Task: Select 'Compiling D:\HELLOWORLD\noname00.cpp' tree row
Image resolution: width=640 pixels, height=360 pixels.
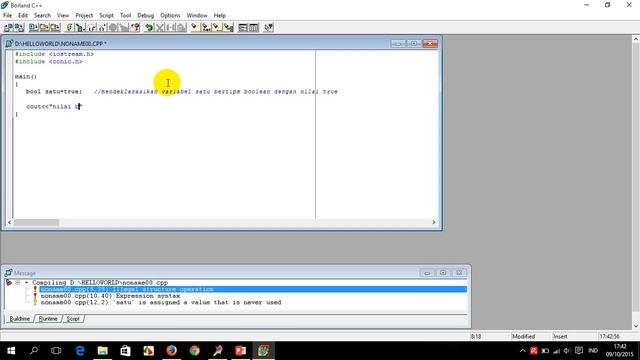Action: (x=100, y=282)
